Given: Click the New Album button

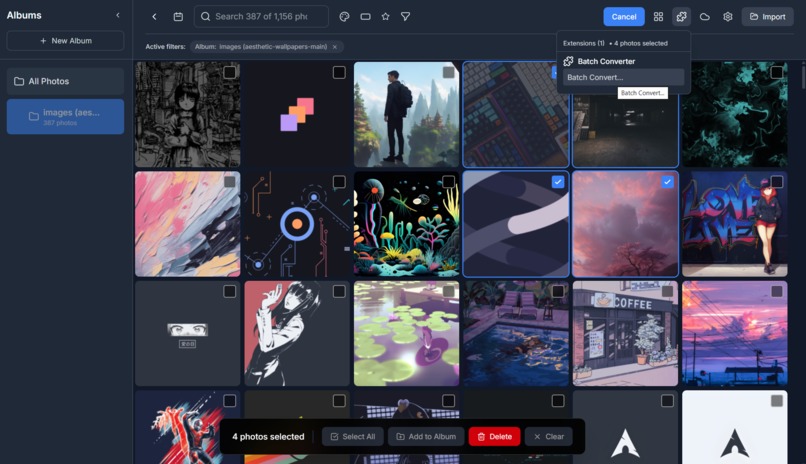Looking at the screenshot, I should point(65,41).
